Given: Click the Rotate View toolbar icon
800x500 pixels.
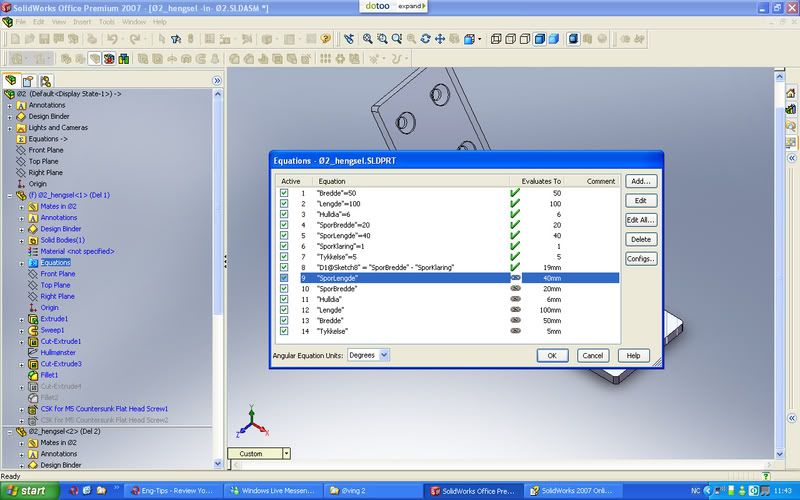Looking at the screenshot, I should point(426,39).
